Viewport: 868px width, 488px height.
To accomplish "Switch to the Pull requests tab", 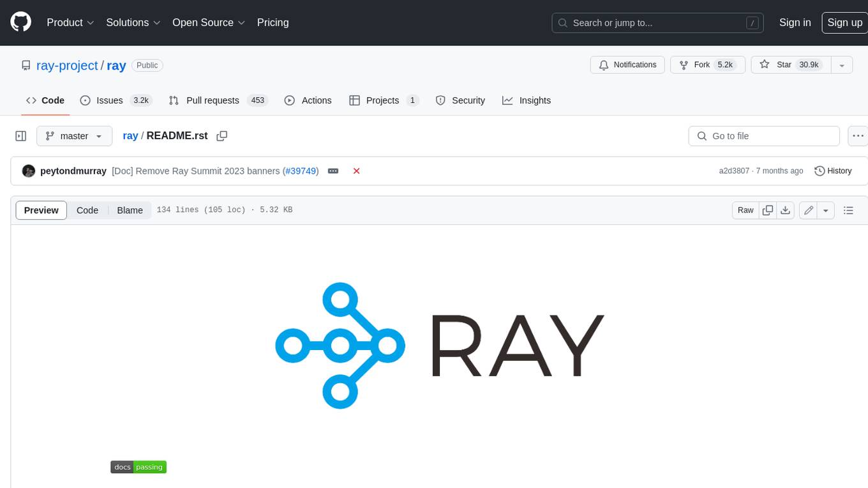I will coord(218,100).
